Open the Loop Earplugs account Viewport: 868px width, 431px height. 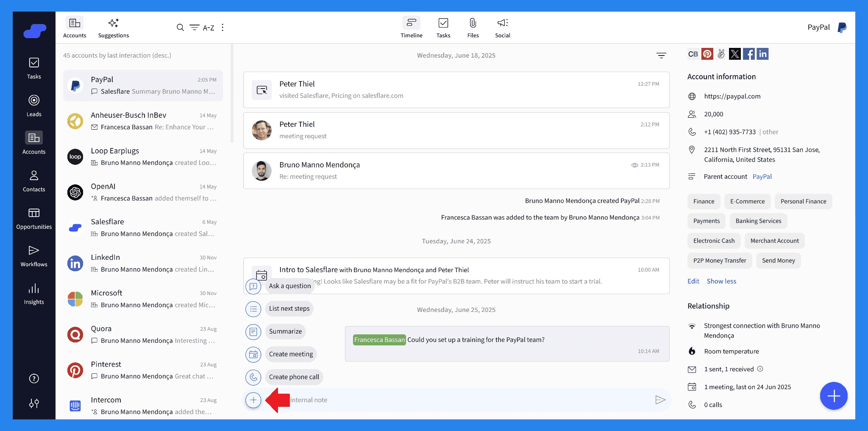tap(143, 157)
